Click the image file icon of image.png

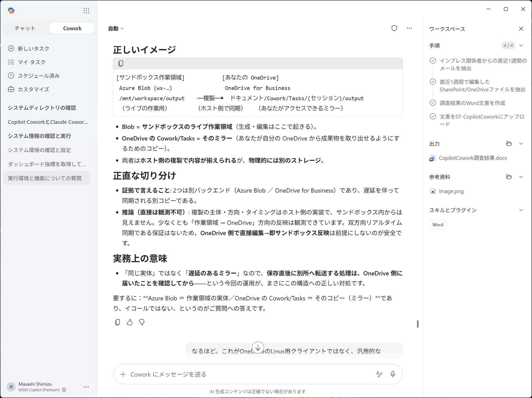coord(433,191)
